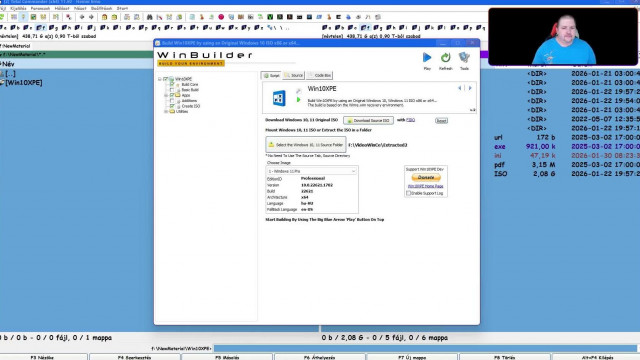The width and height of the screenshot is (640, 360).
Task: Expand the Utilities folder in tree
Action: click(x=166, y=111)
